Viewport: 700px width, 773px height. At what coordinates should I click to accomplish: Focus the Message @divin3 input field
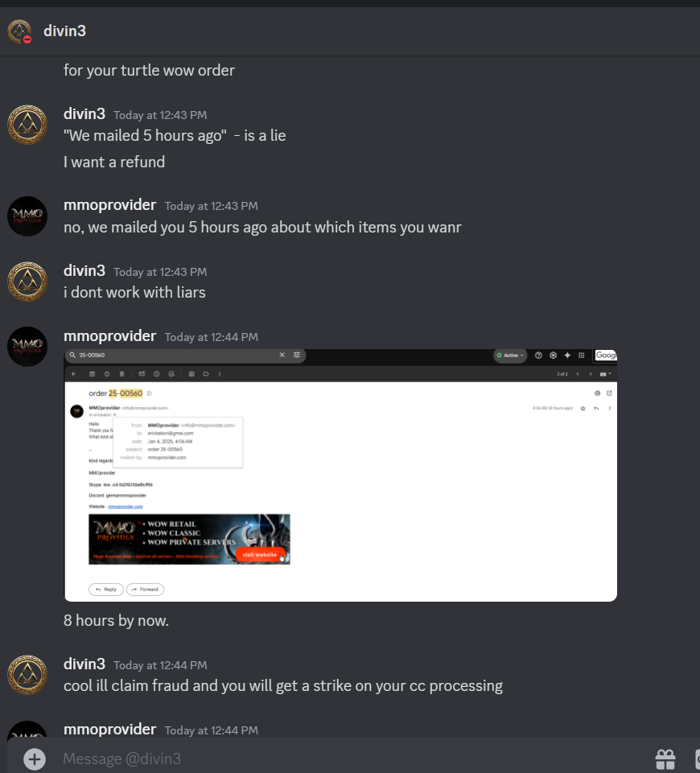(x=345, y=759)
